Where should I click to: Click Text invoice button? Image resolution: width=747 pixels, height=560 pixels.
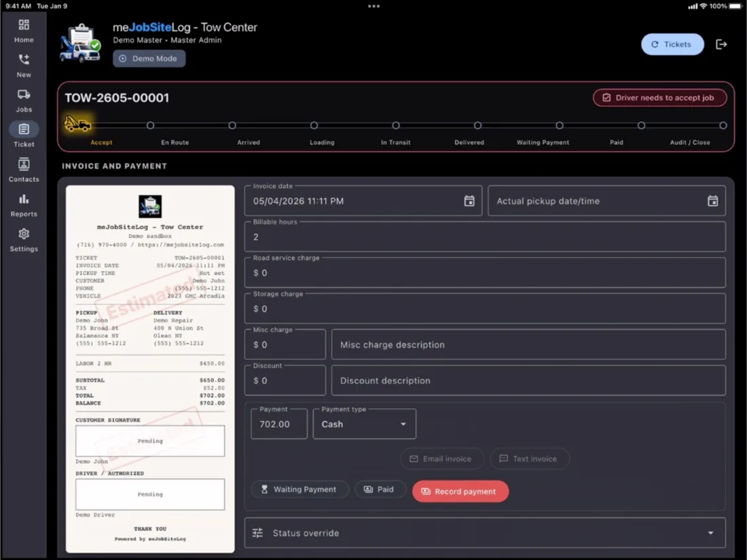click(529, 459)
